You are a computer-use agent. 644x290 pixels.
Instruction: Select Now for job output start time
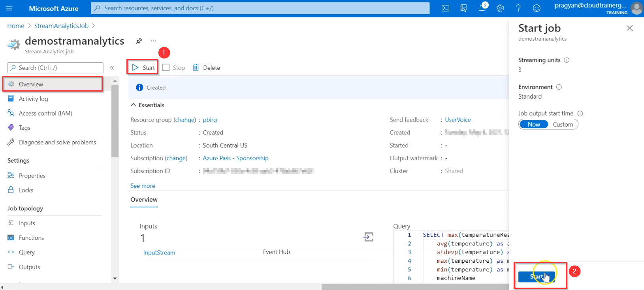533,124
